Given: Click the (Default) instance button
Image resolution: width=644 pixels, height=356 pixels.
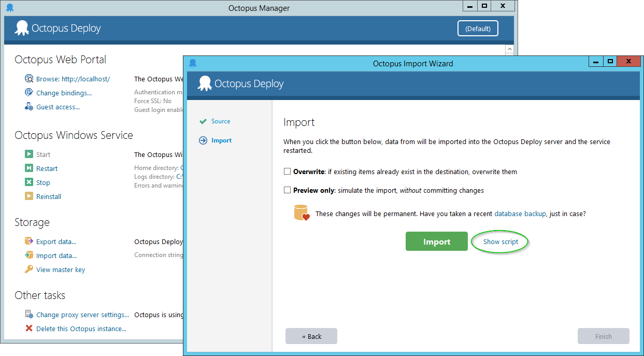Looking at the screenshot, I should click(478, 29).
